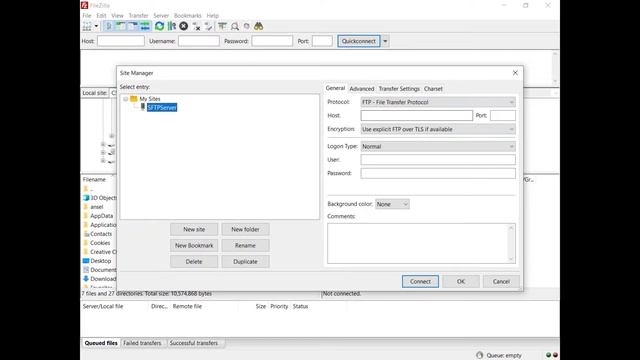Image resolution: width=640 pixels, height=360 pixels.
Task: Open the Help menu
Action: tap(213, 16)
